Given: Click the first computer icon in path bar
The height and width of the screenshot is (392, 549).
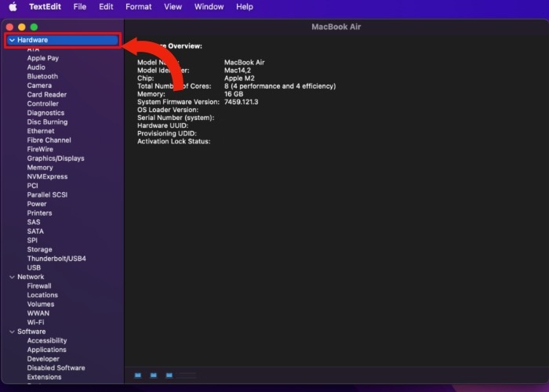Looking at the screenshot, I should pyautogui.click(x=138, y=376).
